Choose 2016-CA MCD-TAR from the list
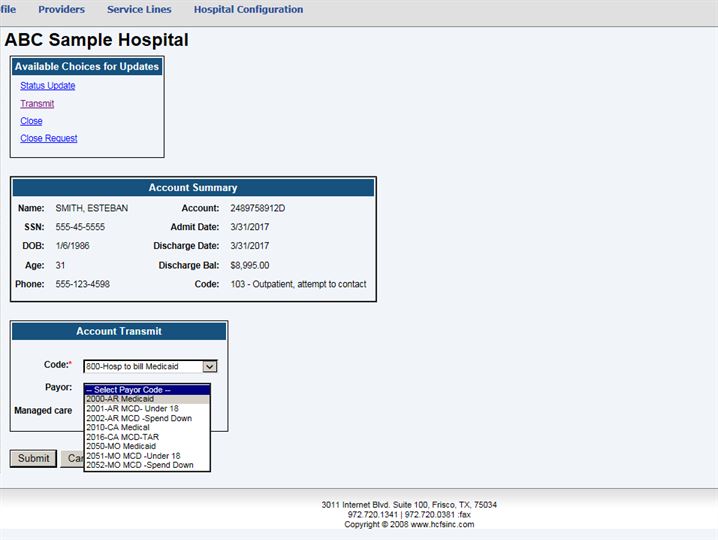718x540 pixels. [x=147, y=437]
